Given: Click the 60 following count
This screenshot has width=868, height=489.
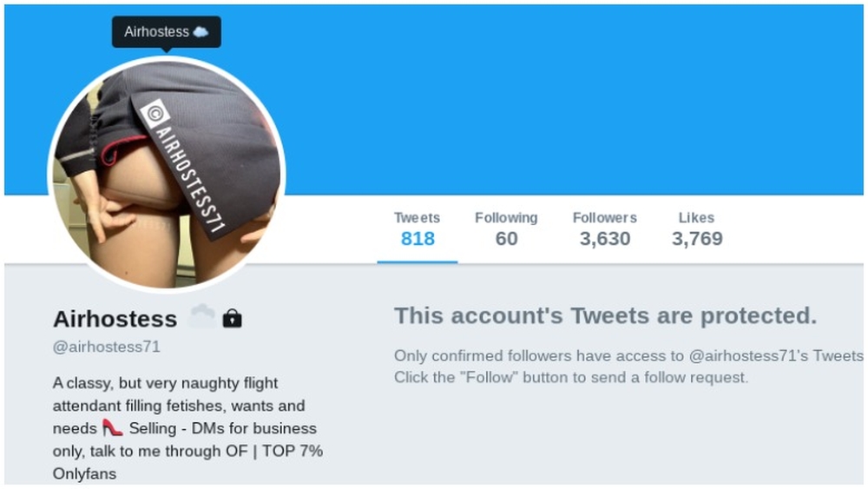Looking at the screenshot, I should coord(506,239).
